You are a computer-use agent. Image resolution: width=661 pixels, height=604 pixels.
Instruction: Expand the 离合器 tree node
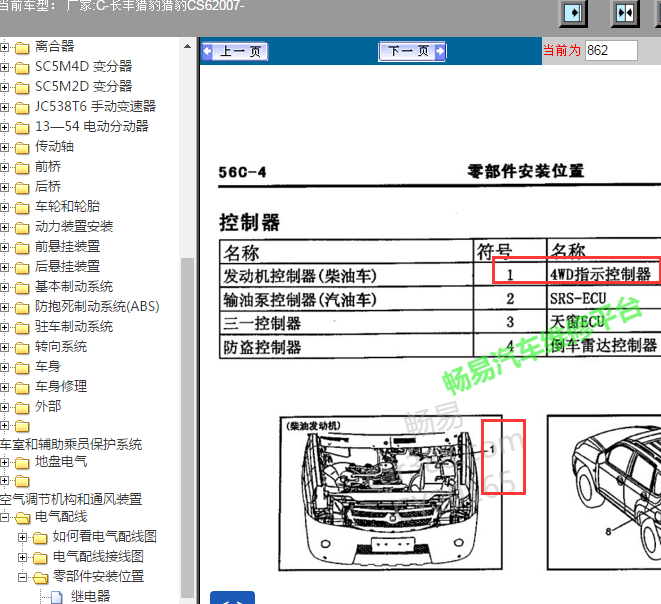[x=4, y=48]
